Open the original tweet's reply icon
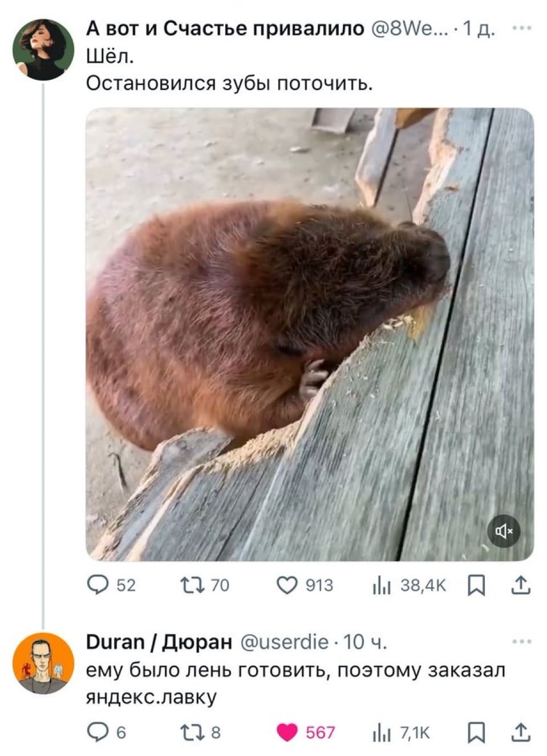This screenshot has width=547, height=756. [98, 586]
